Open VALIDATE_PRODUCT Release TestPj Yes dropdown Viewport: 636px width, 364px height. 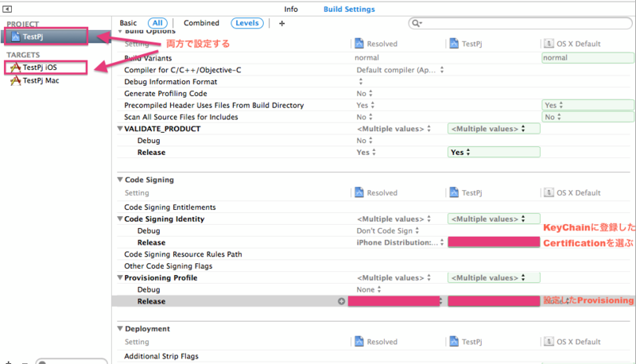494,153
